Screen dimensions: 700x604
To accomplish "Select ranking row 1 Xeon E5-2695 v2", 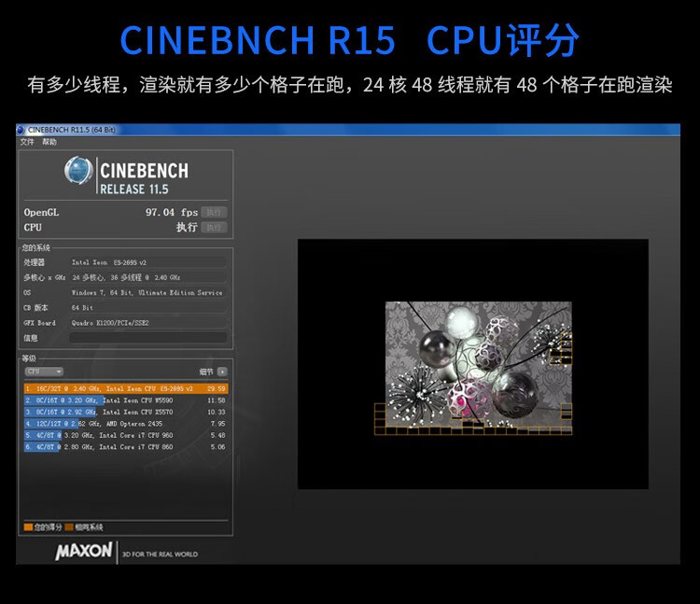I will (x=126, y=388).
